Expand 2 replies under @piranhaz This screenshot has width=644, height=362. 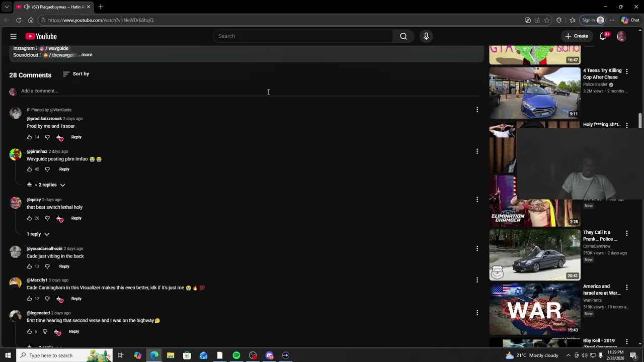click(x=46, y=185)
